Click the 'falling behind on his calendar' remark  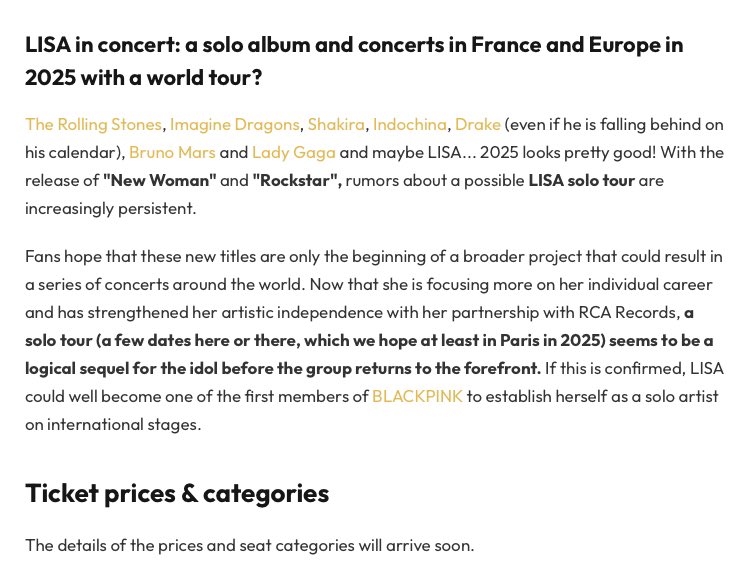coord(620,125)
